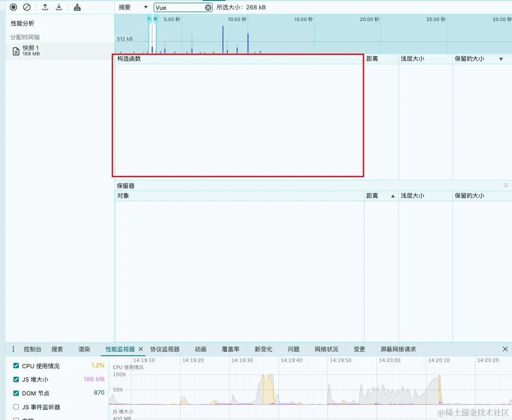The width and height of the screenshot is (512, 420).
Task: Sort retainers by 距离 ascending arrow
Action: [x=393, y=196]
